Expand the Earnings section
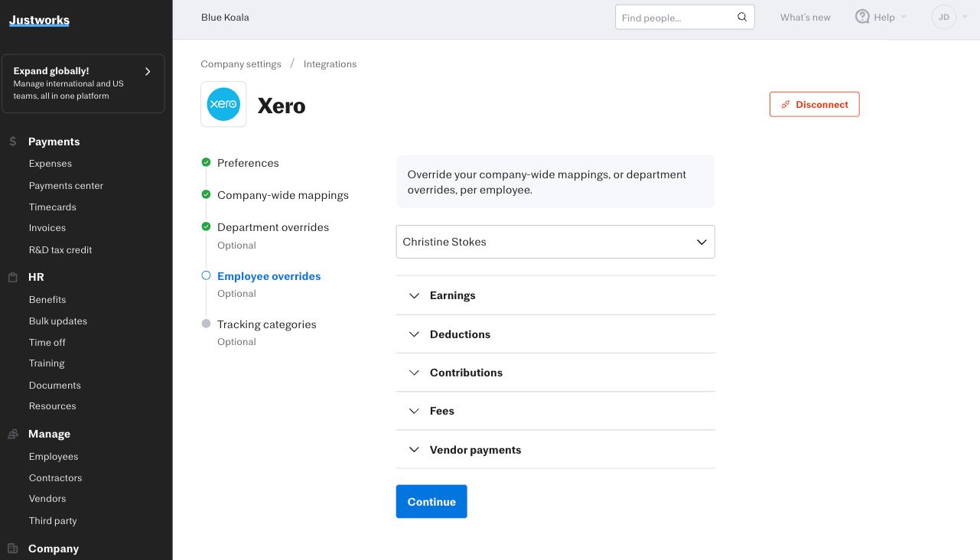The width and height of the screenshot is (980, 560). [452, 295]
